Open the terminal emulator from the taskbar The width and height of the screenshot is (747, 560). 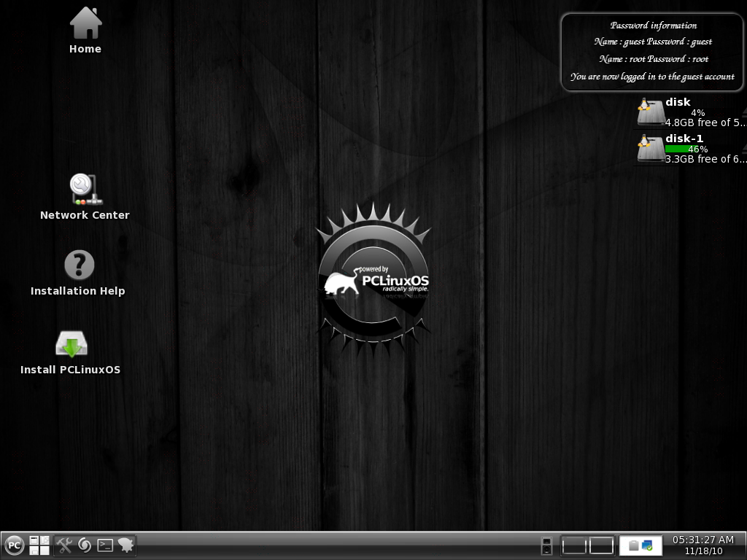[x=106, y=545]
